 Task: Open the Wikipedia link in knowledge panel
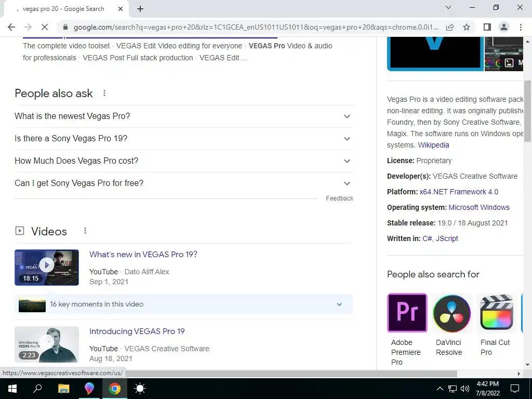[433, 145]
